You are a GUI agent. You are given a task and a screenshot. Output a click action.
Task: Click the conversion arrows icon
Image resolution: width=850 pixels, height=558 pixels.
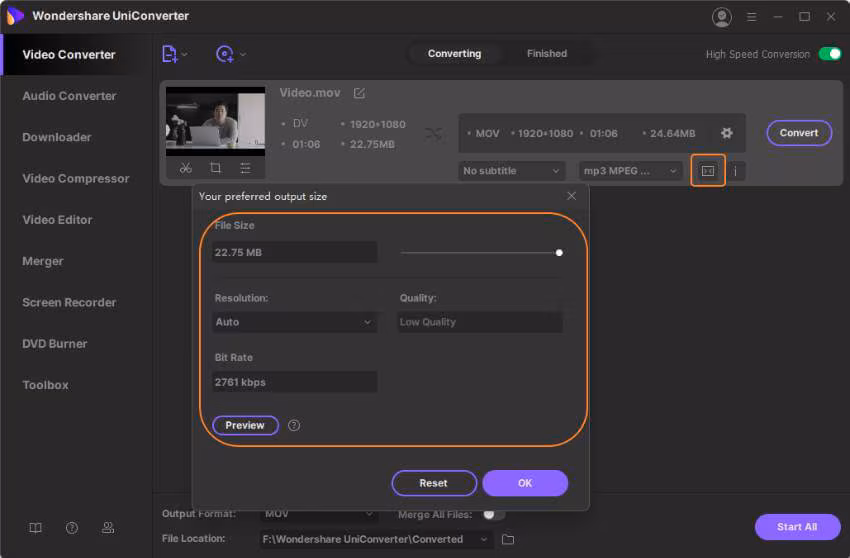(434, 133)
